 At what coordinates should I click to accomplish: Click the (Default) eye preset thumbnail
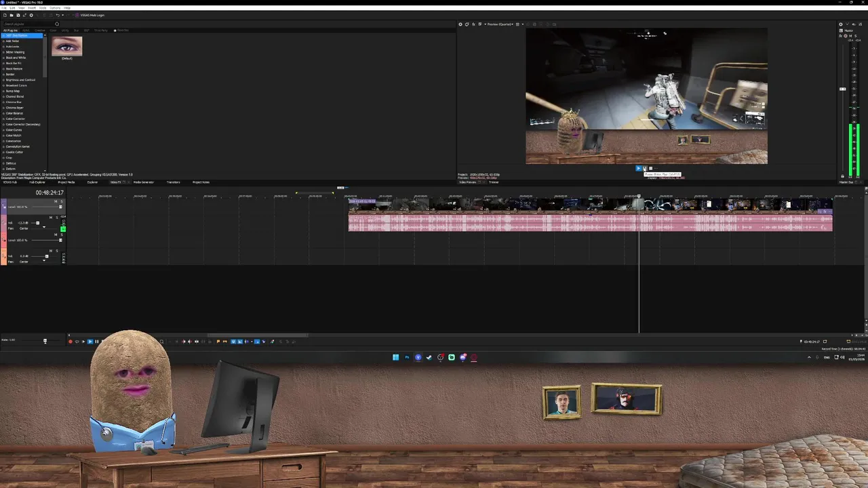click(x=66, y=46)
